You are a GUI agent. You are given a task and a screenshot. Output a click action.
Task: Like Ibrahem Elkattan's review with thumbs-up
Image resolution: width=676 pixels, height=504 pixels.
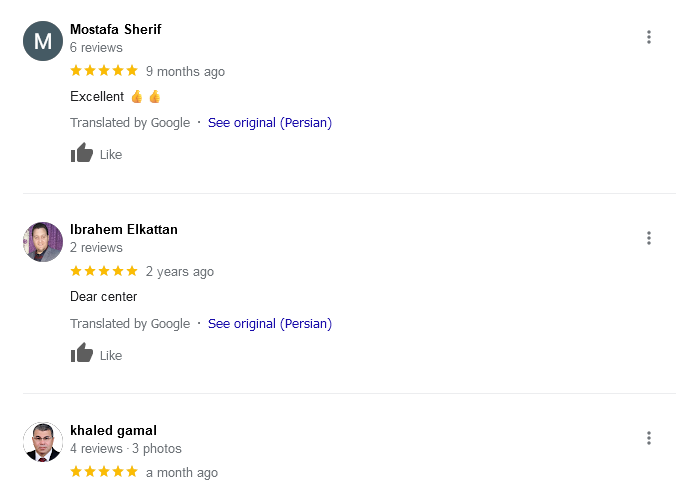click(82, 353)
